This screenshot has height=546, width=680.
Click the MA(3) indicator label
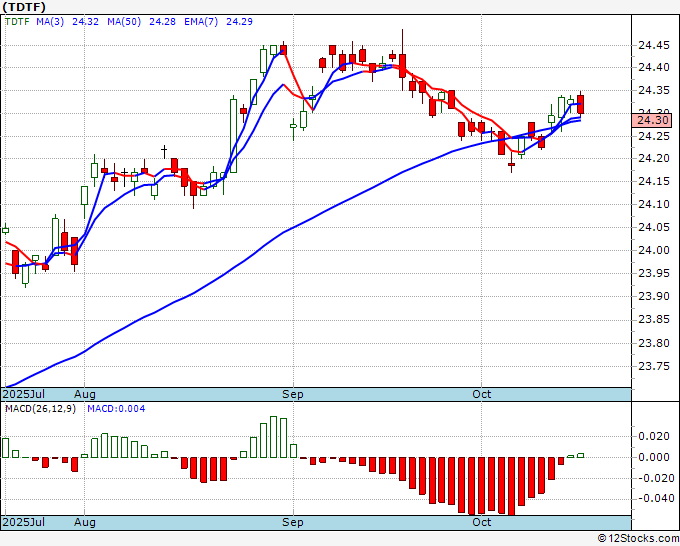[x=50, y=22]
